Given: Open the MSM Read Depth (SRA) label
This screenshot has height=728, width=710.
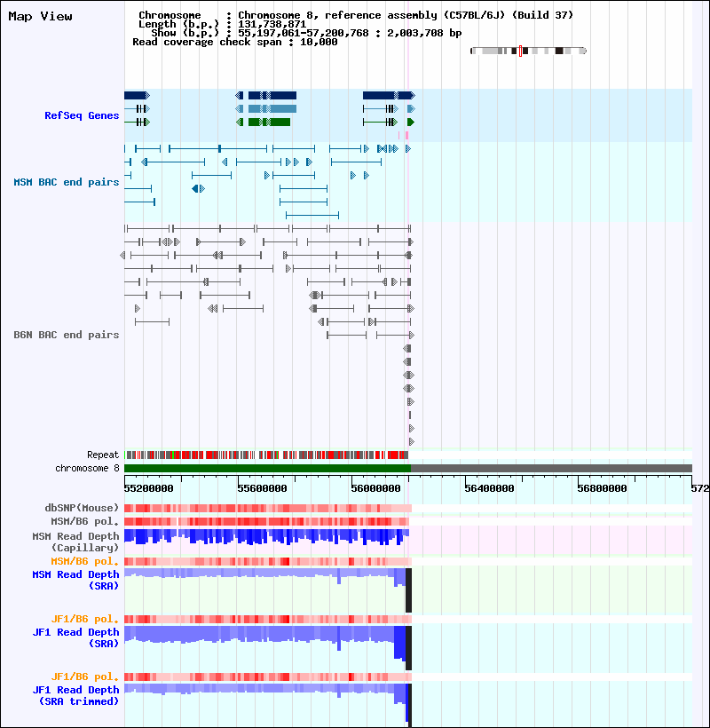Looking at the screenshot, I should [x=75, y=580].
